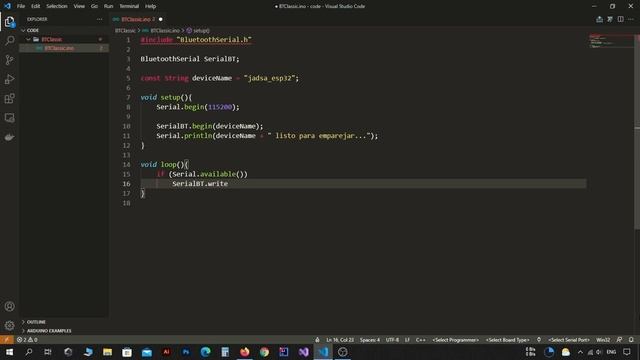The width and height of the screenshot is (640, 360).
Task: Open the View menu
Action: pos(79,6)
